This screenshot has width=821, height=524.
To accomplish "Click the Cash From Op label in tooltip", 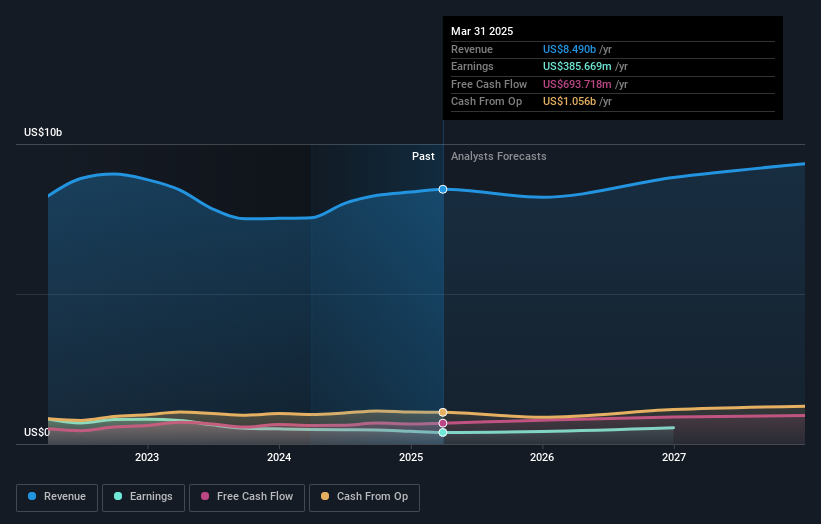I will pyautogui.click(x=486, y=102).
